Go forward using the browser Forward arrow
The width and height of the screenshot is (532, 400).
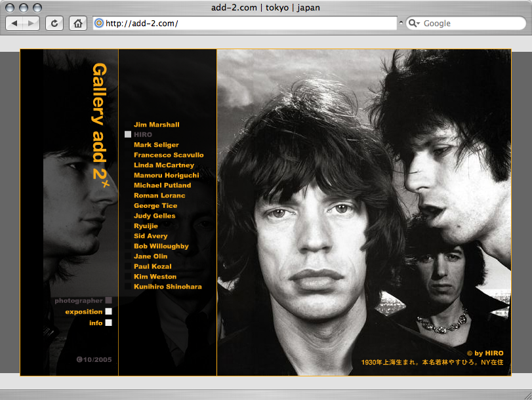[x=31, y=23]
